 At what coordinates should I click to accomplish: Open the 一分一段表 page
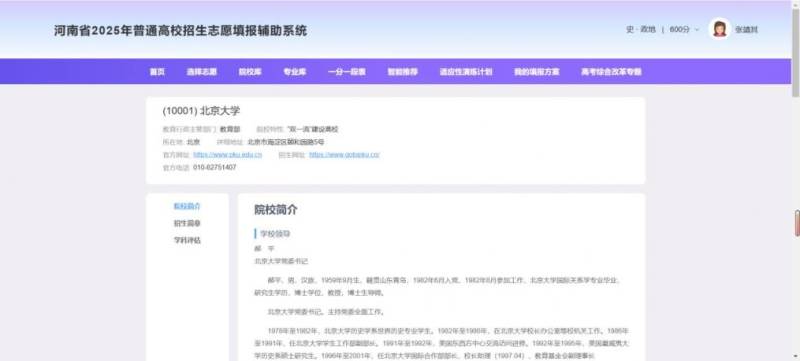[x=347, y=72]
